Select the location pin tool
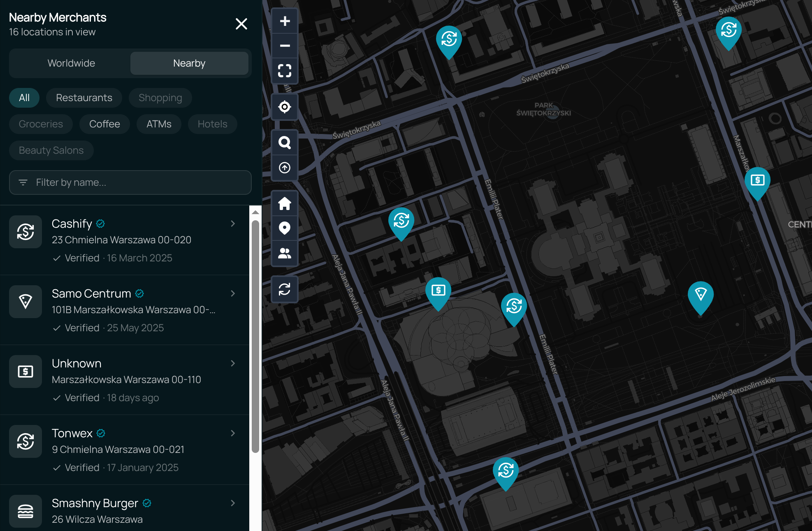The image size is (812, 531). [x=284, y=229]
